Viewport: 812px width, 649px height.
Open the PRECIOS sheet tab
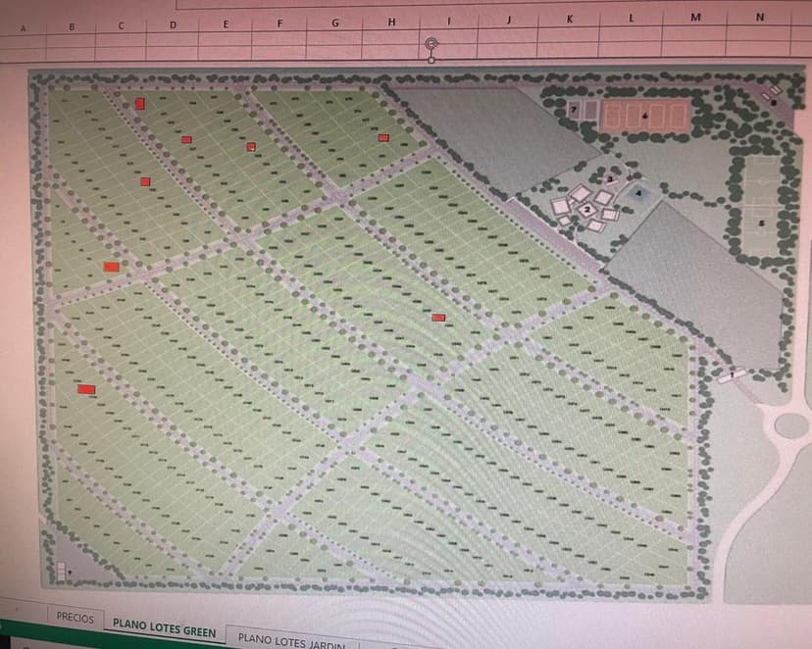(x=76, y=618)
